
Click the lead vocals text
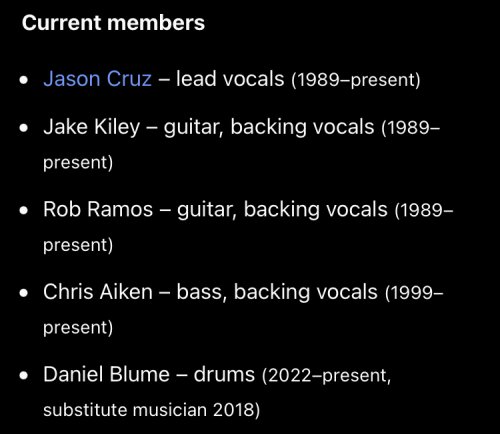pyautogui.click(x=230, y=79)
